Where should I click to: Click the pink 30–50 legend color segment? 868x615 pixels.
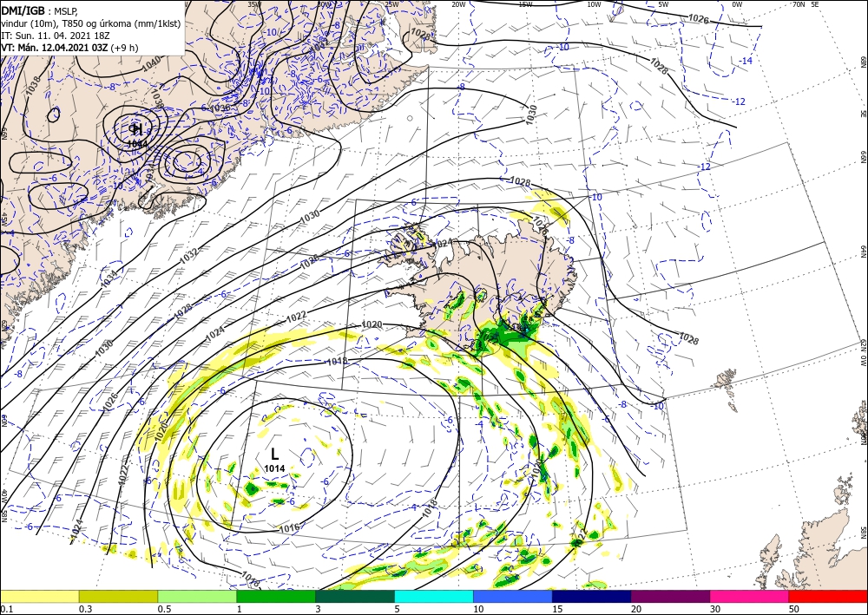(750, 596)
